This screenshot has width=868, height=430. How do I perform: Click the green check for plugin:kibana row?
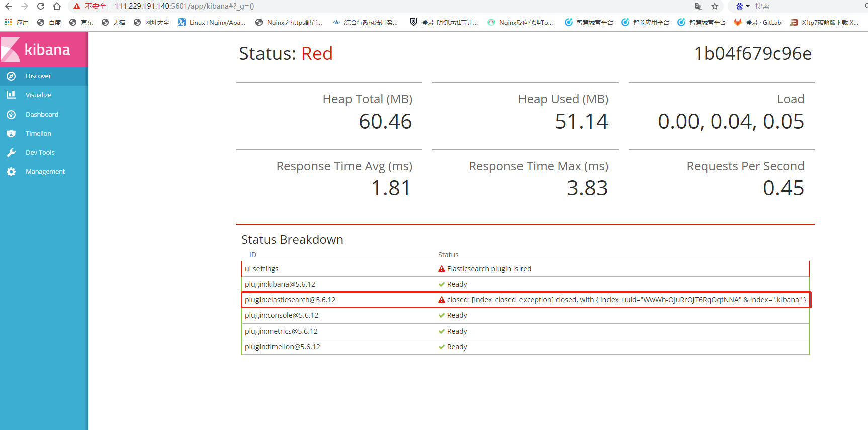442,284
